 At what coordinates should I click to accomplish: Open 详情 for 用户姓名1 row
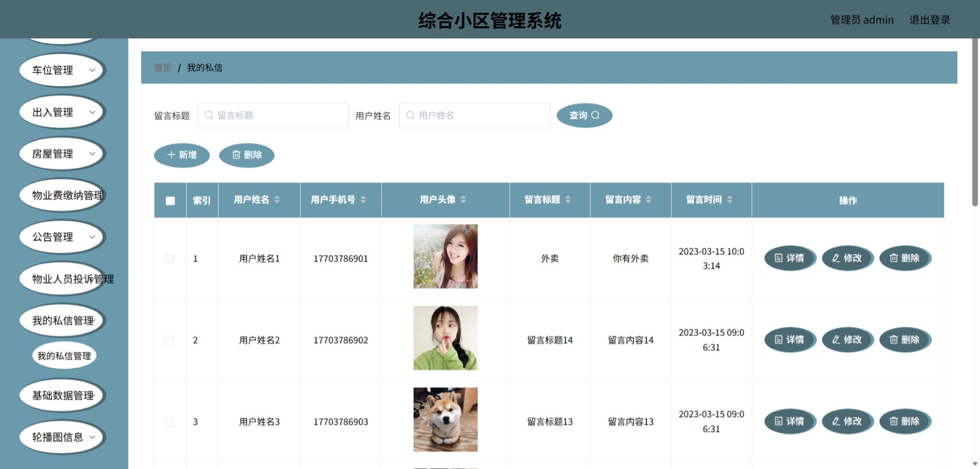pos(790,258)
